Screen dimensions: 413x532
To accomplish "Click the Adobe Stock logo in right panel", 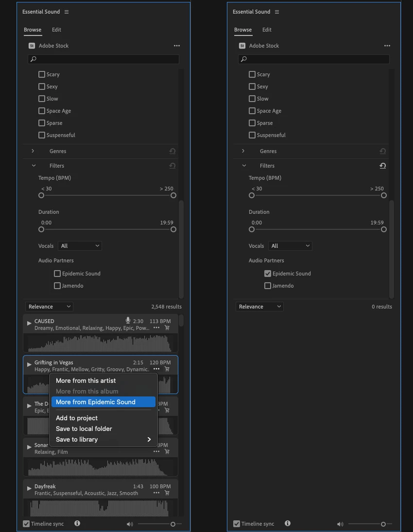I will 242,46.
